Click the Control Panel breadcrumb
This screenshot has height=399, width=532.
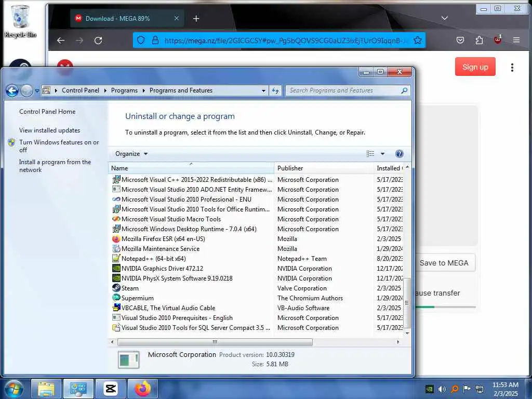point(81,90)
